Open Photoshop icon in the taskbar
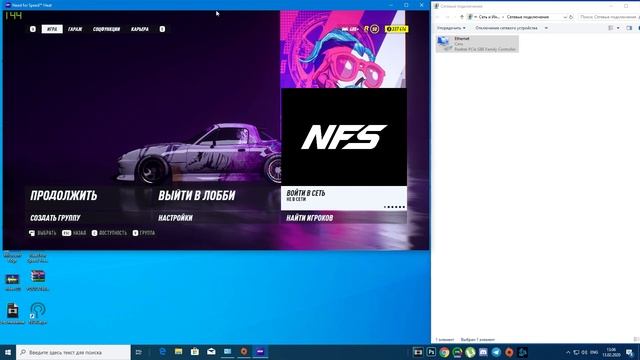The image size is (640, 360). 431,352
